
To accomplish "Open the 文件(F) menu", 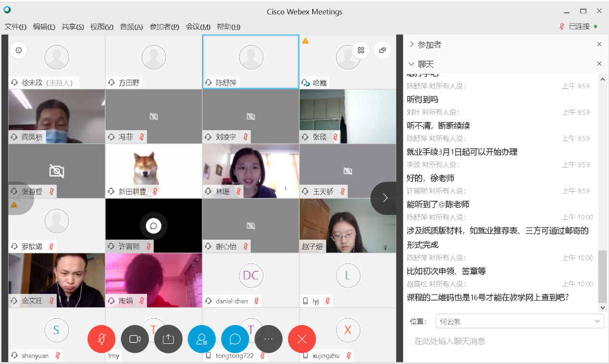I will point(15,27).
